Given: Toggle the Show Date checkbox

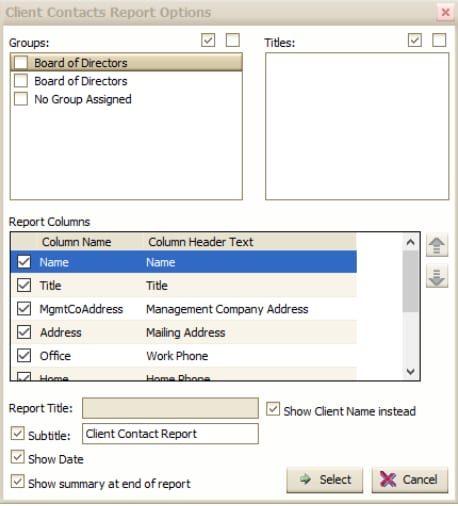Looking at the screenshot, I should click(x=18, y=457).
